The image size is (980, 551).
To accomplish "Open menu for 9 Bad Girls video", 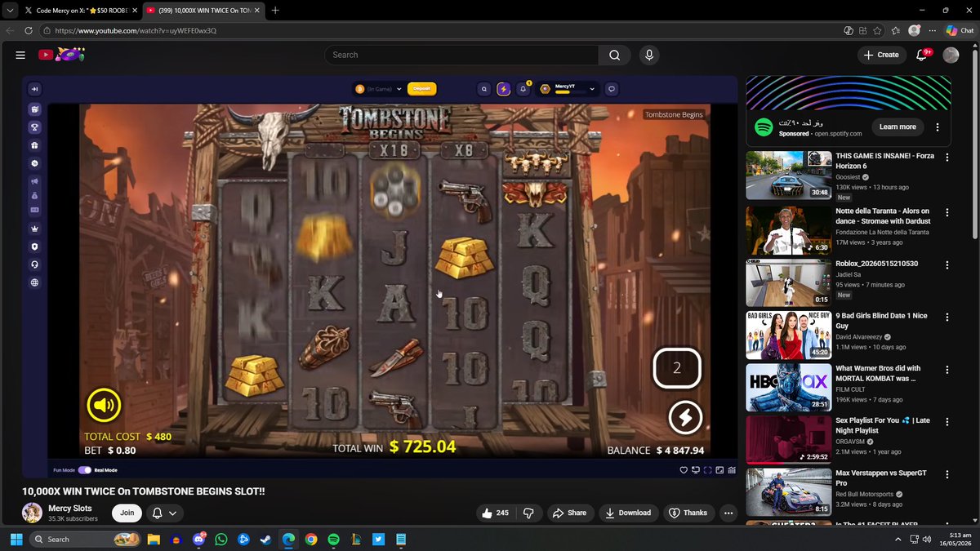I will 947,317.
